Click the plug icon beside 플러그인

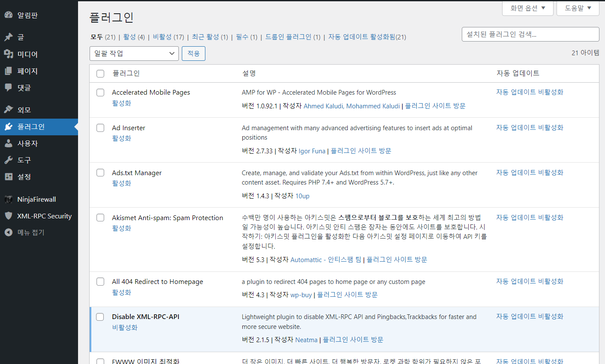point(9,127)
